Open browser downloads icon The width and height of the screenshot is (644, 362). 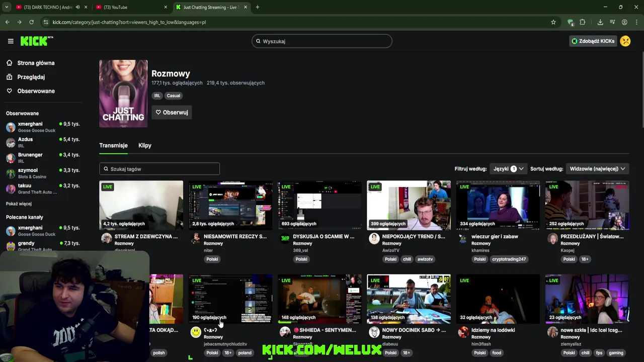pyautogui.click(x=600, y=22)
